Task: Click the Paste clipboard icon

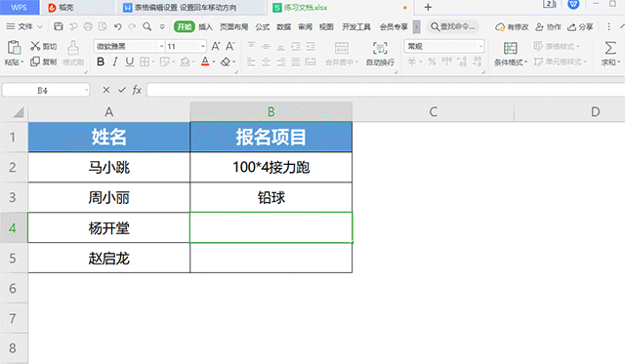Action: 14,48
